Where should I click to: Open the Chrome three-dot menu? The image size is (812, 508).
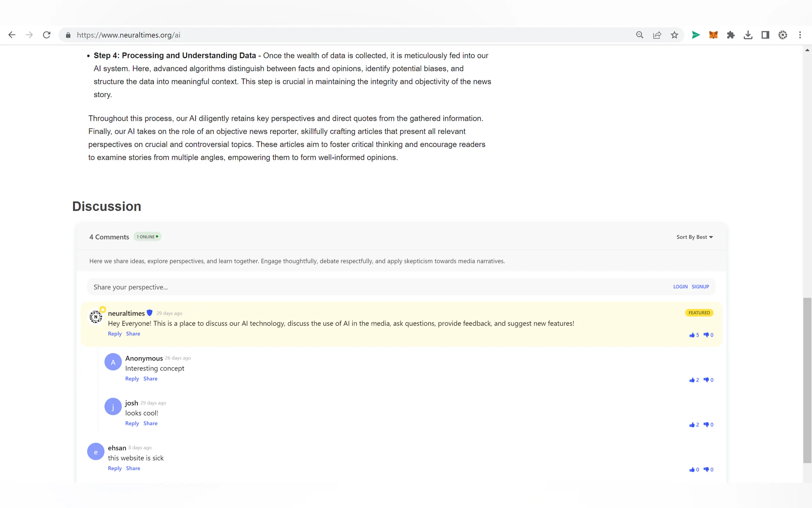pos(800,35)
